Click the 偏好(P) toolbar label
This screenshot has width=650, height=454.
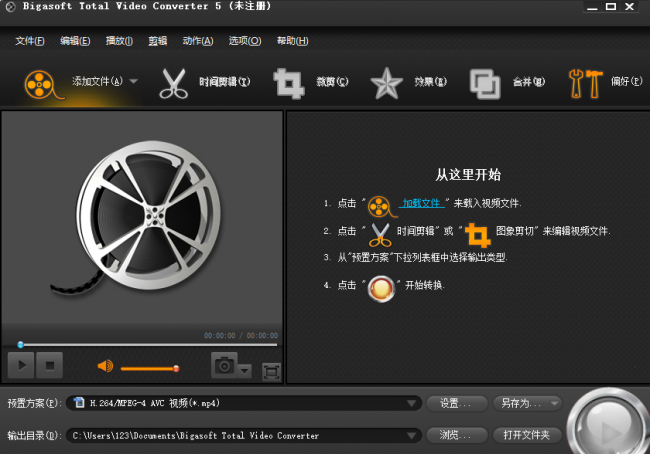pos(626,81)
